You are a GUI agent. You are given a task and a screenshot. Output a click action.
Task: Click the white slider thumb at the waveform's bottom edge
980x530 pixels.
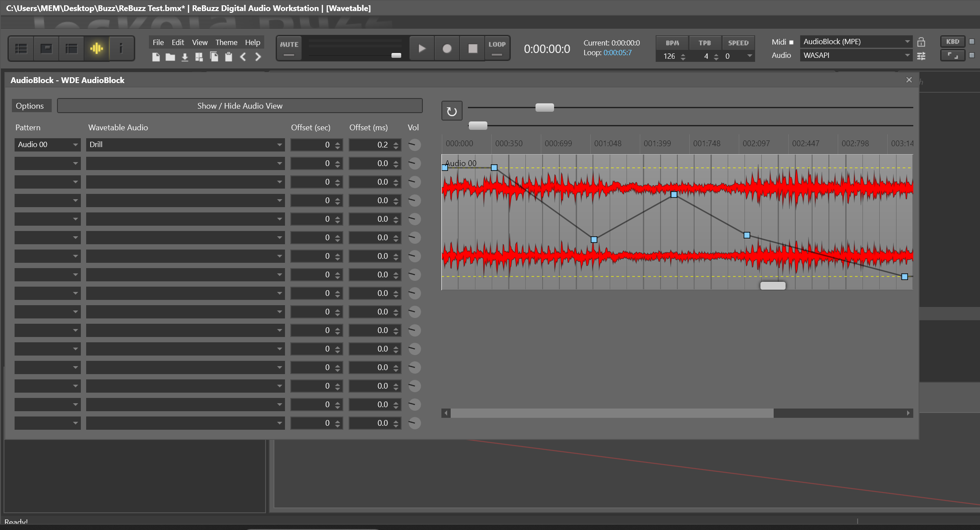(x=773, y=286)
